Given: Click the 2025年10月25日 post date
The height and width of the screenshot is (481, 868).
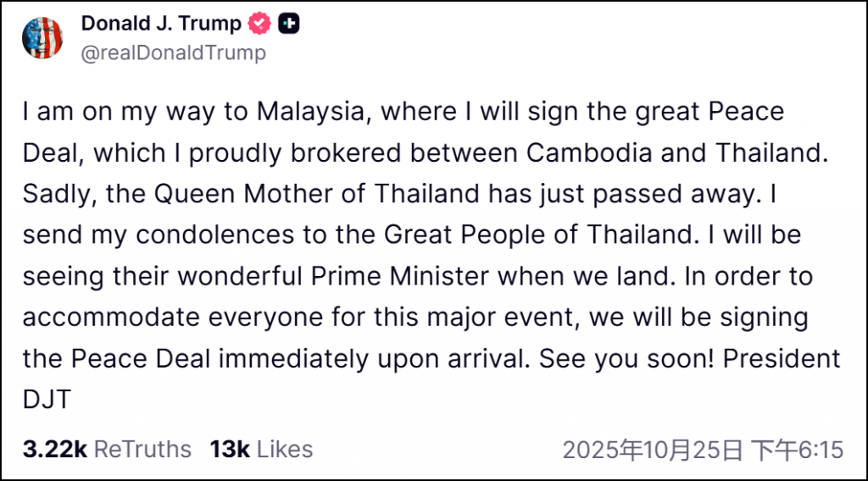Looking at the screenshot, I should (x=653, y=449).
